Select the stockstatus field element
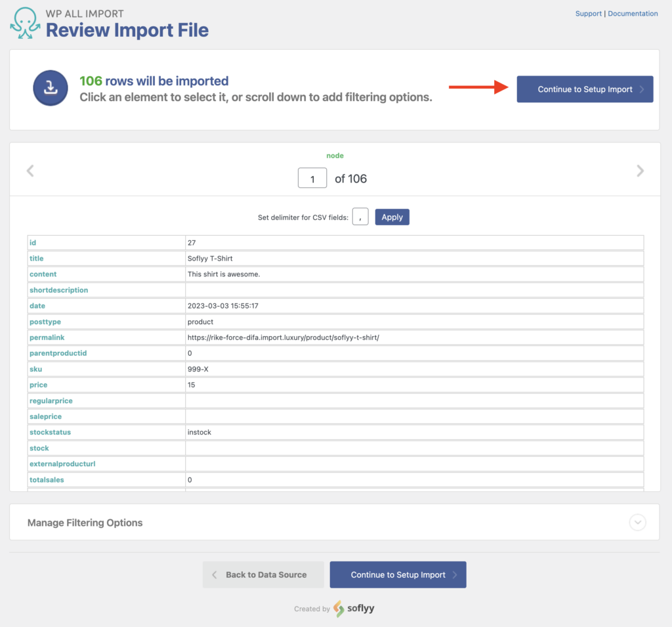The height and width of the screenshot is (627, 672). click(x=50, y=432)
